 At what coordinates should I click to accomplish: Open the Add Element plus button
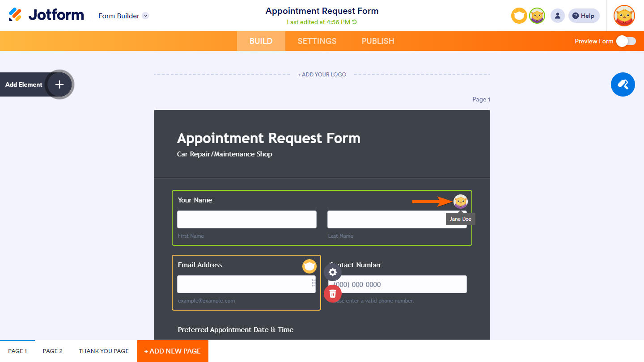(x=59, y=84)
